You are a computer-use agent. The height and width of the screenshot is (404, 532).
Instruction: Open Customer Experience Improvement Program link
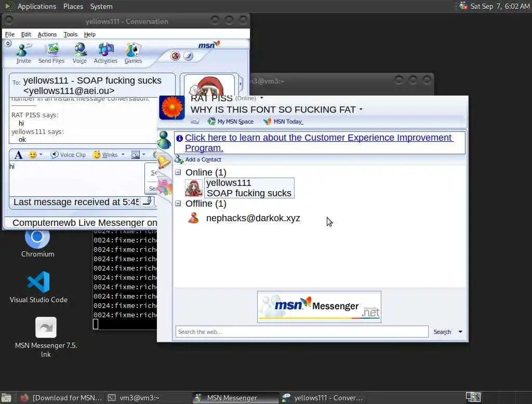pos(318,143)
